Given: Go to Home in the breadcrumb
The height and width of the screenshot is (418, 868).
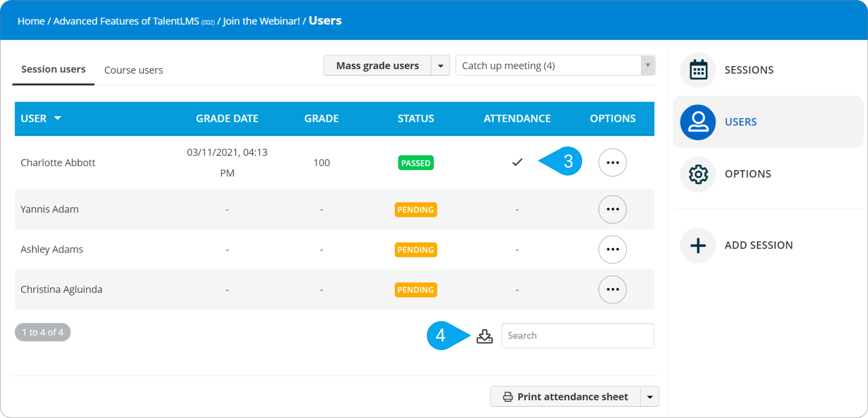Looking at the screenshot, I should tap(31, 21).
